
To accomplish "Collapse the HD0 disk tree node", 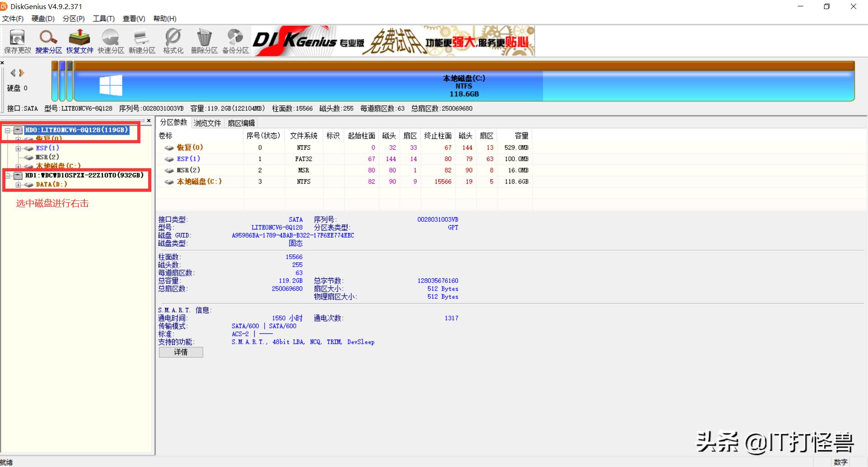I will [x=7, y=130].
